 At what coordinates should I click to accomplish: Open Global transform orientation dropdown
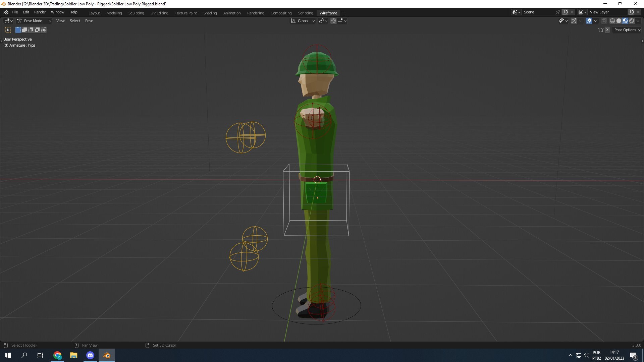coord(303,21)
